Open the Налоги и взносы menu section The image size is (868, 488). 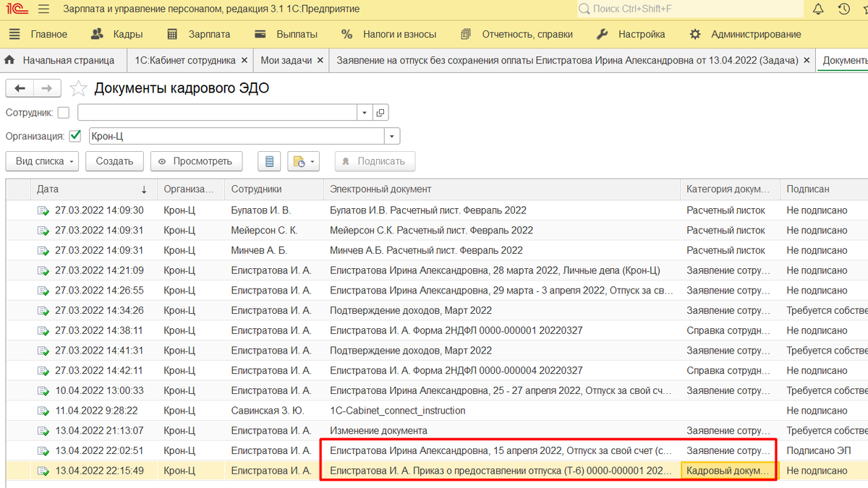389,34
